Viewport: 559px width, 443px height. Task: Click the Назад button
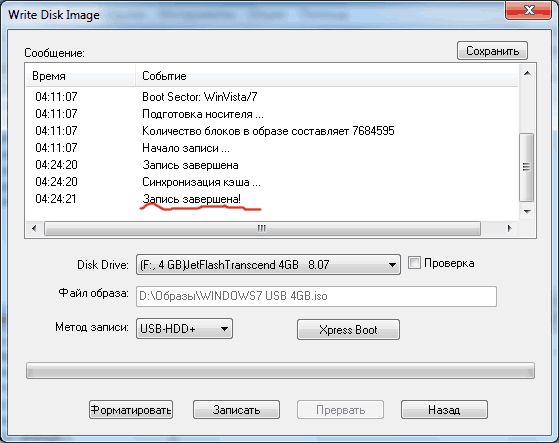(444, 409)
